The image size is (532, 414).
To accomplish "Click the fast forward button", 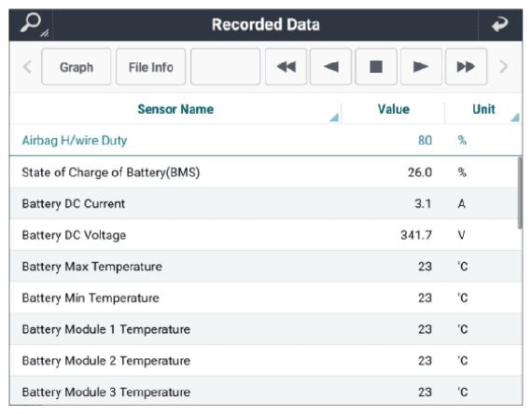I will [x=466, y=66].
